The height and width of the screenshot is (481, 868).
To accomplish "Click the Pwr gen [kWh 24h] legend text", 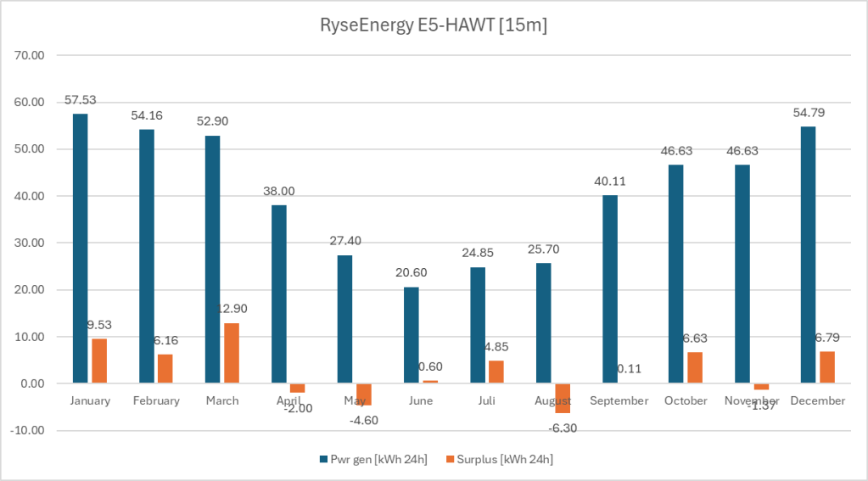I will [379, 459].
